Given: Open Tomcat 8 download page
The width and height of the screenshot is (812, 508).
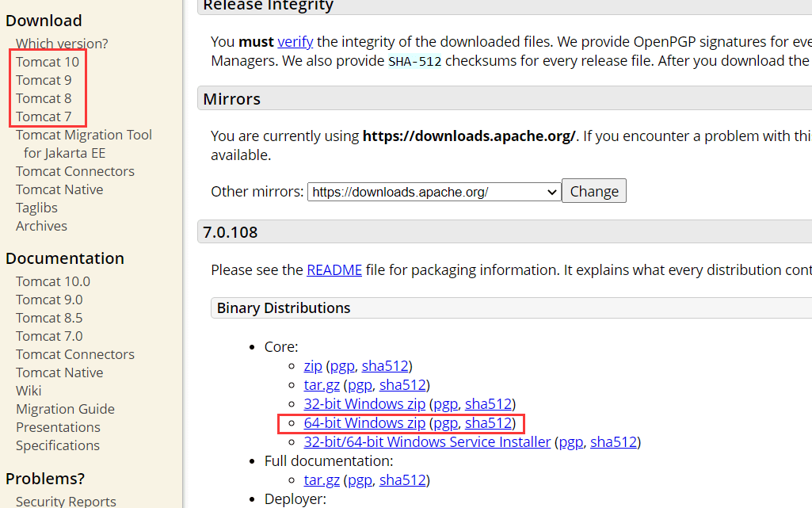Looking at the screenshot, I should coord(44,98).
